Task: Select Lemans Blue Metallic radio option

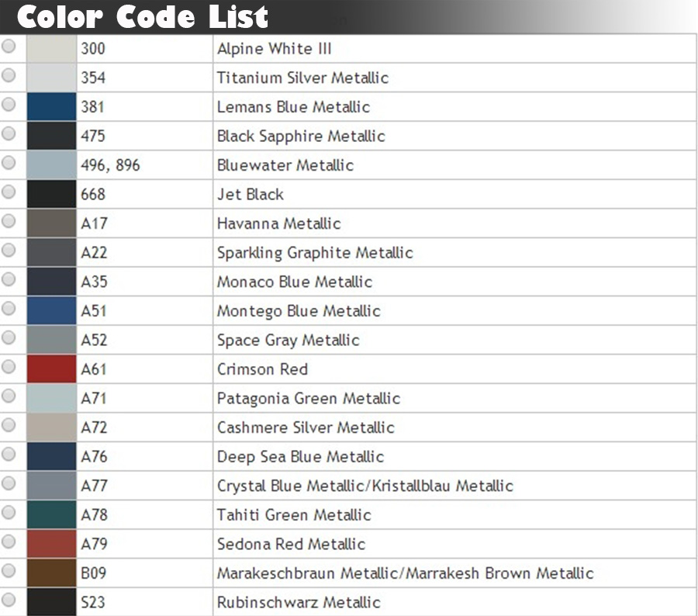Action: coord(9,105)
